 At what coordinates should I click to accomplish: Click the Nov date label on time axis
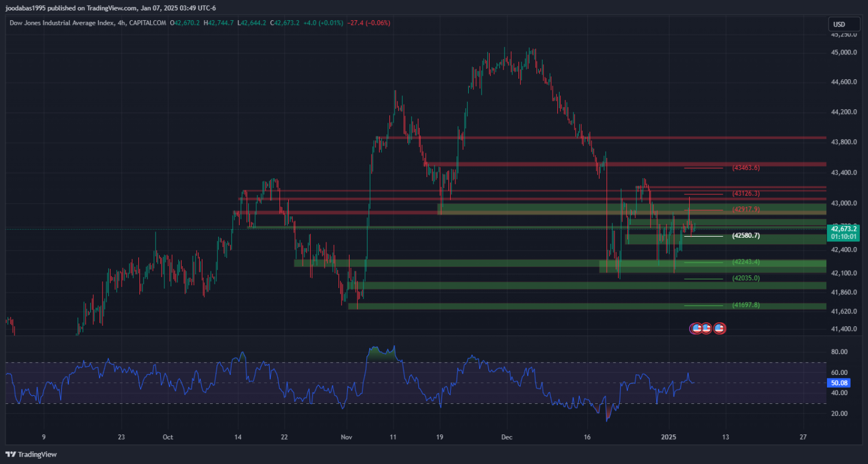click(346, 437)
